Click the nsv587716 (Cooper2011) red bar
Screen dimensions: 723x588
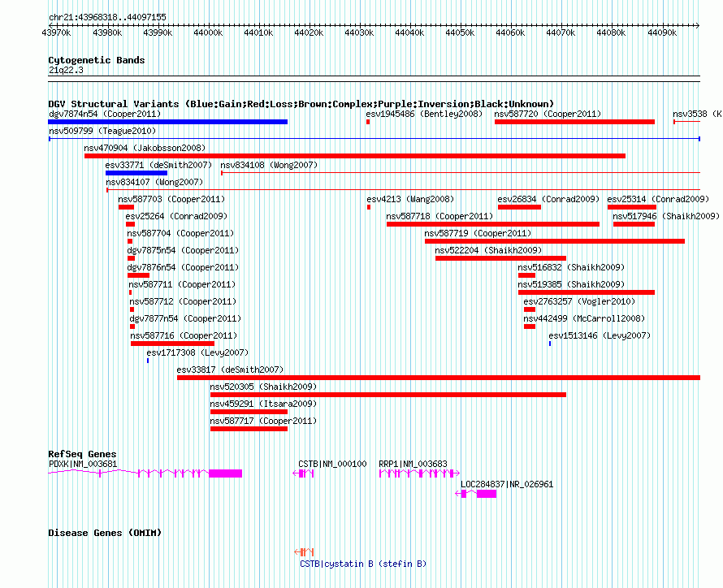tap(172, 344)
